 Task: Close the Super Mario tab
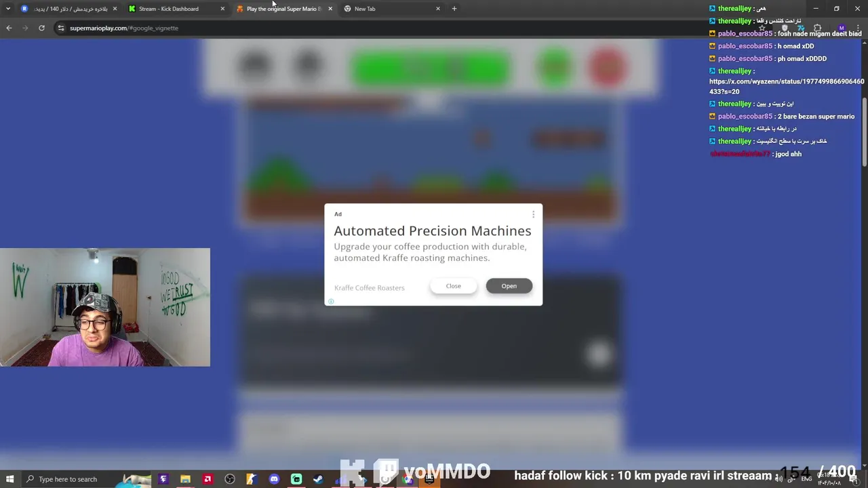point(330,9)
